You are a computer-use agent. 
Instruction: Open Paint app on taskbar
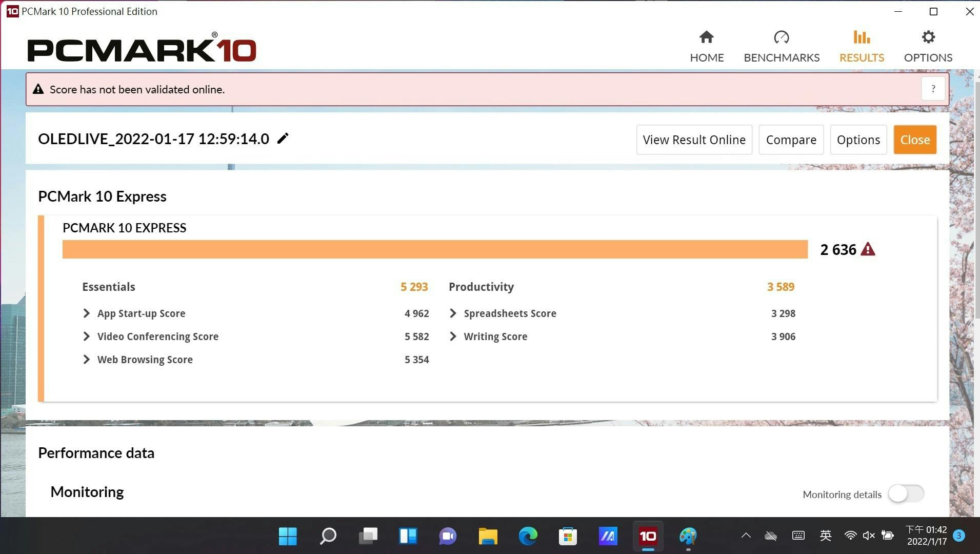coord(688,537)
